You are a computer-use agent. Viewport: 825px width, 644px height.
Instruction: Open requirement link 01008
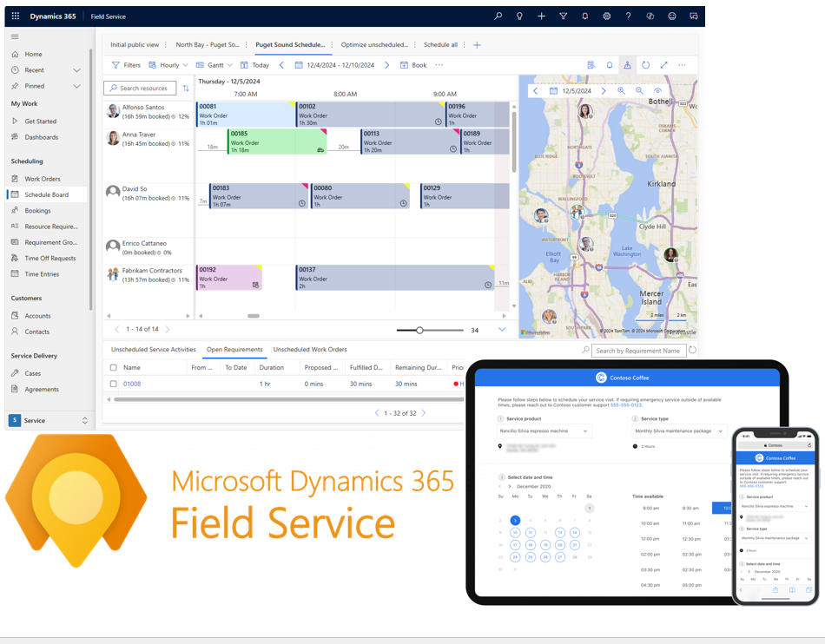click(132, 384)
